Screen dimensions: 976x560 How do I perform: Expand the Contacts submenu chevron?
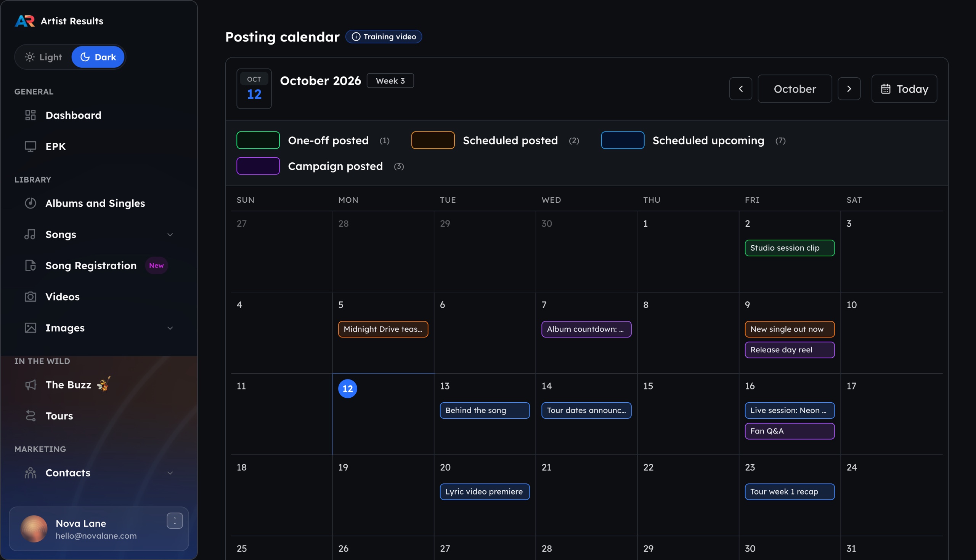[x=170, y=473]
